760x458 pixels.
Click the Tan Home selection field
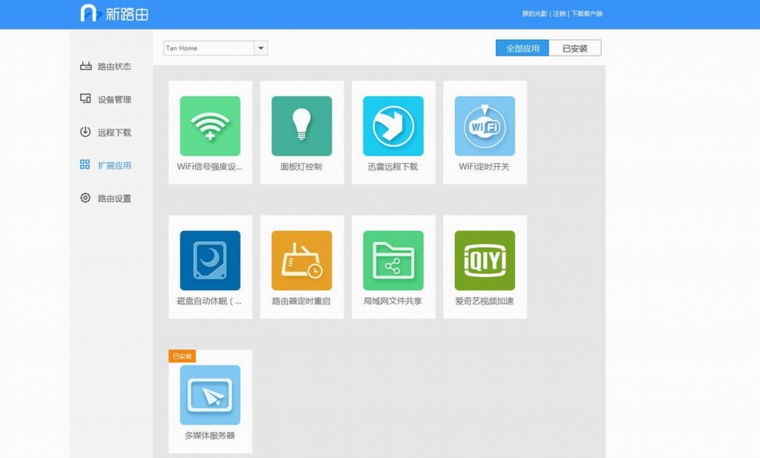(x=208, y=48)
